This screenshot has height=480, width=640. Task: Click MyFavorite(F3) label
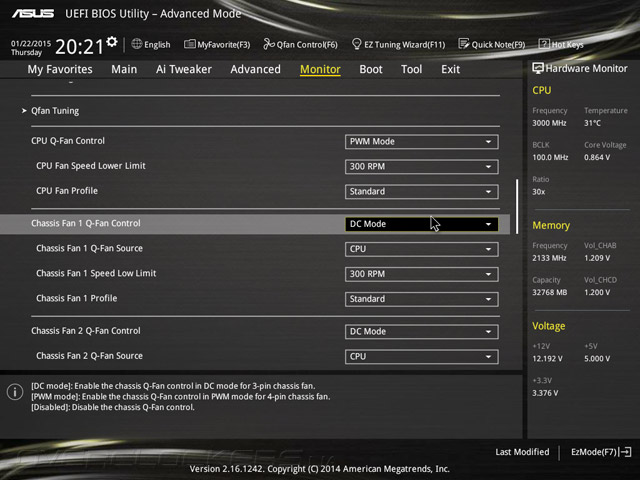pos(224,44)
